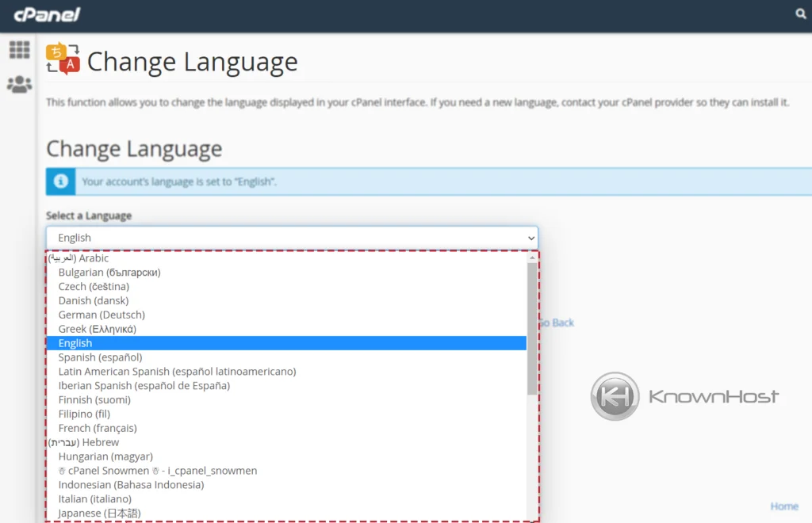Choose Spanish (español) option
The height and width of the screenshot is (523, 812).
tap(286, 357)
